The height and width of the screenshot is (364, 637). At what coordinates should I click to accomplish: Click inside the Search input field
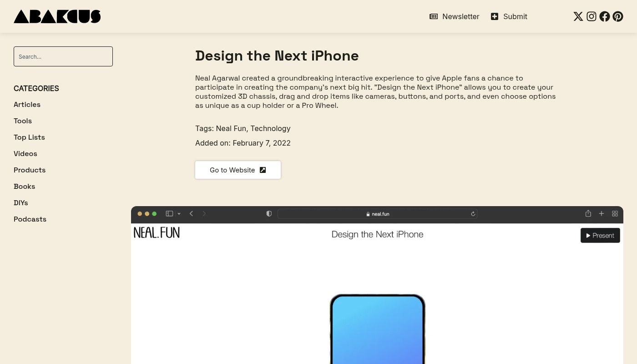[63, 56]
